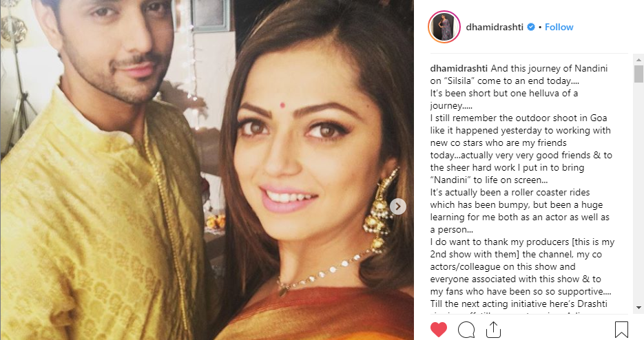This screenshot has height=340, width=644.
Task: Go to next photo with carousel arrow
Action: tap(397, 206)
